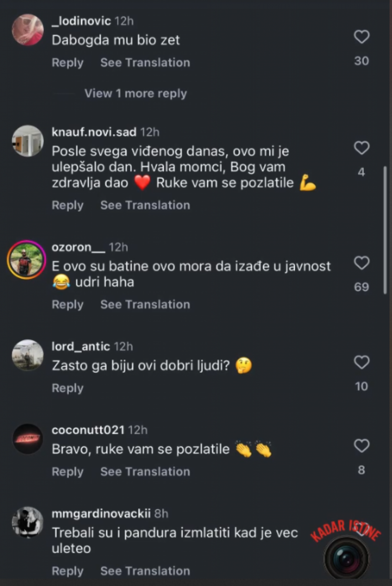Open lord_antic's profile picture
Screen dimensions: 392x586
(27, 355)
